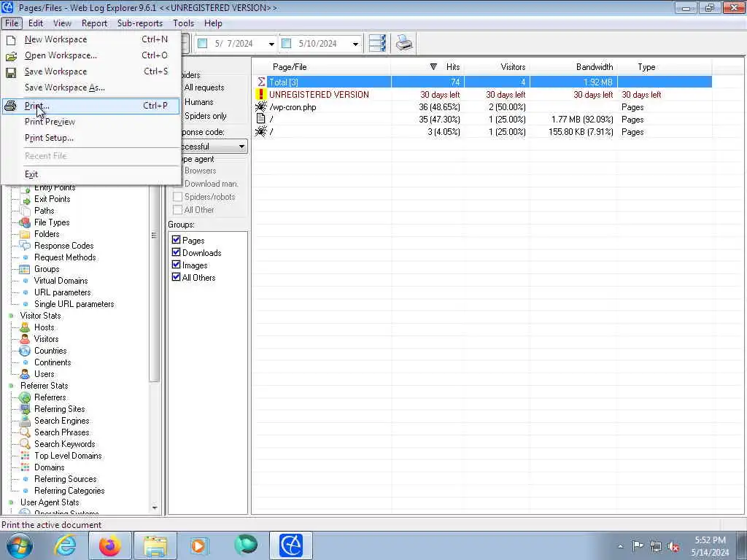Click Exit in the File menu
This screenshot has width=747, height=560.
[x=91, y=174]
